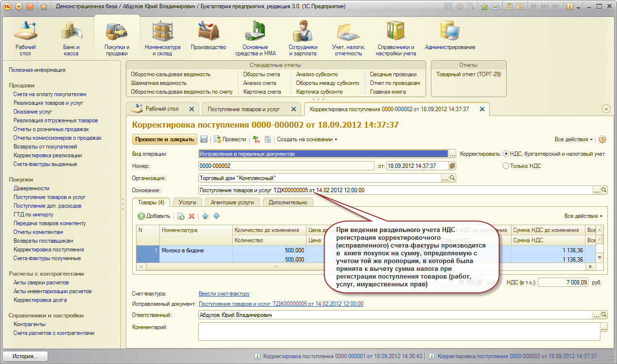Viewport: 617px width, 364px height.
Task: Open Сотрудники и зарплата section
Action: (x=303, y=39)
